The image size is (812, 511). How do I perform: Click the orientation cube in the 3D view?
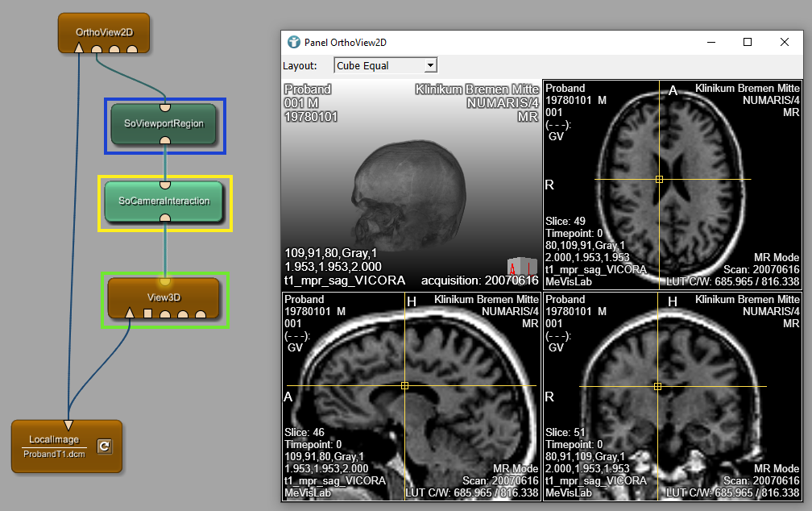(521, 267)
